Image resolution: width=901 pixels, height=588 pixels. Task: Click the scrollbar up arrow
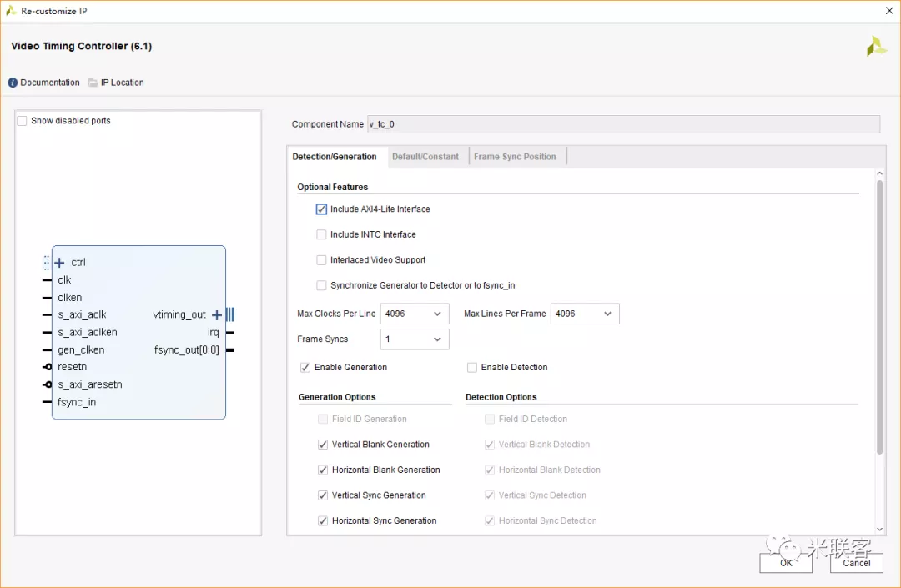click(x=880, y=173)
